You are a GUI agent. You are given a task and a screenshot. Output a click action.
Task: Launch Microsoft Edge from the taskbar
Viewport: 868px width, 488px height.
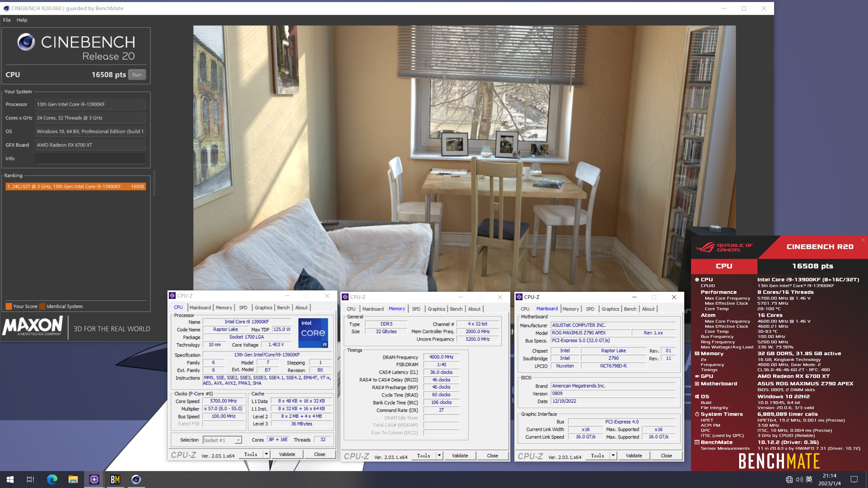point(52,479)
